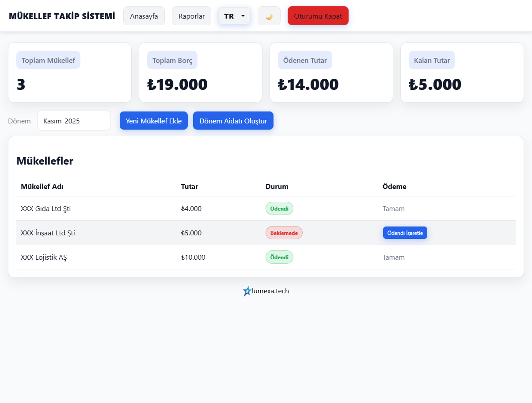The height and width of the screenshot is (403, 532).
Task: Click the lumexa.tech footer link
Action: pyautogui.click(x=270, y=291)
